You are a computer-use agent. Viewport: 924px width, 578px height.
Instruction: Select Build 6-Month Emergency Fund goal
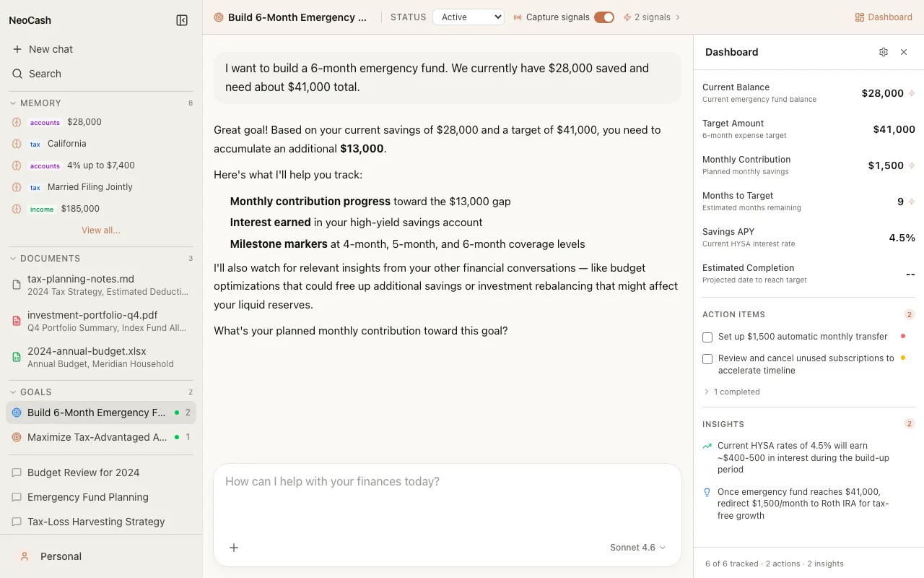pyautogui.click(x=101, y=413)
